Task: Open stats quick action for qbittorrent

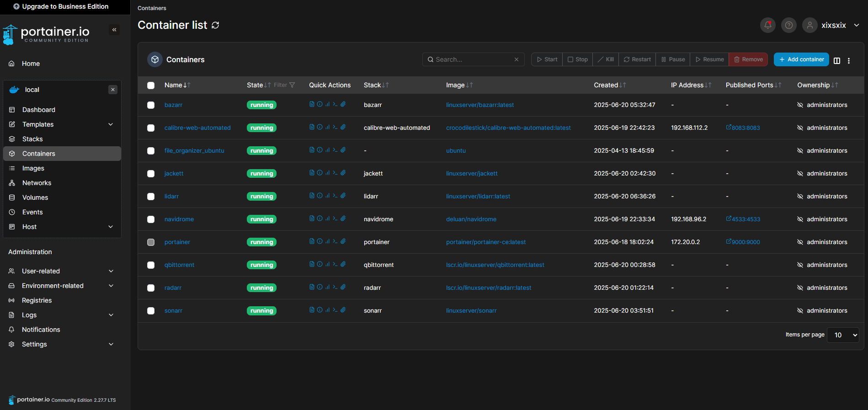Action: 327,264
